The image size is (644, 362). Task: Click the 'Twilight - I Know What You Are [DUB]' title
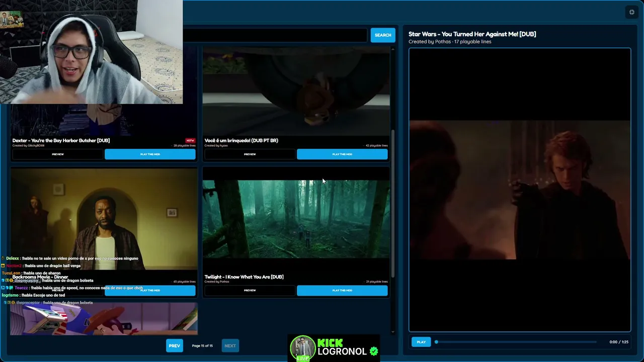pyautogui.click(x=244, y=277)
